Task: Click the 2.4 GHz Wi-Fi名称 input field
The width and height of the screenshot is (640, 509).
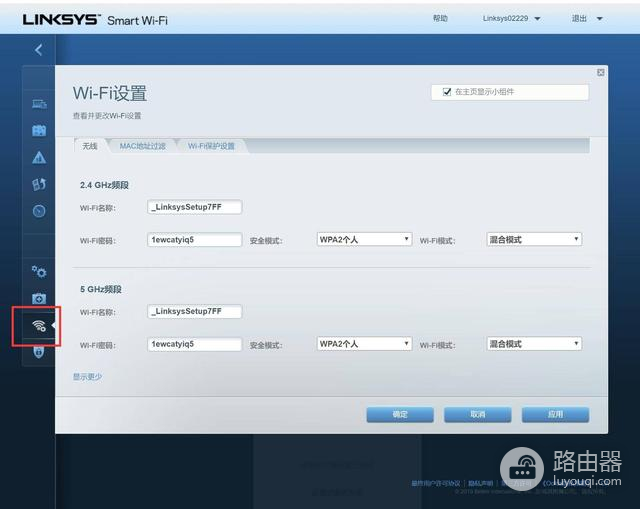Action: coord(195,208)
